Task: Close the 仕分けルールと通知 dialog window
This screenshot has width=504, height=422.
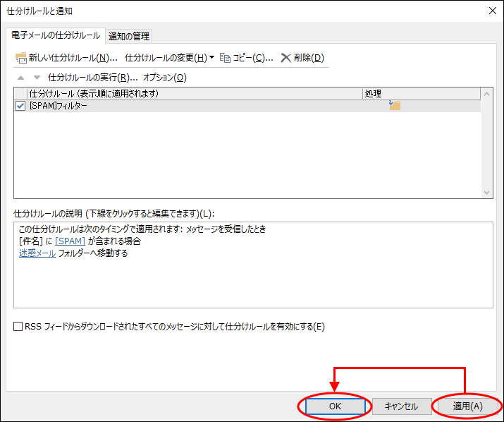Action: tap(491, 11)
